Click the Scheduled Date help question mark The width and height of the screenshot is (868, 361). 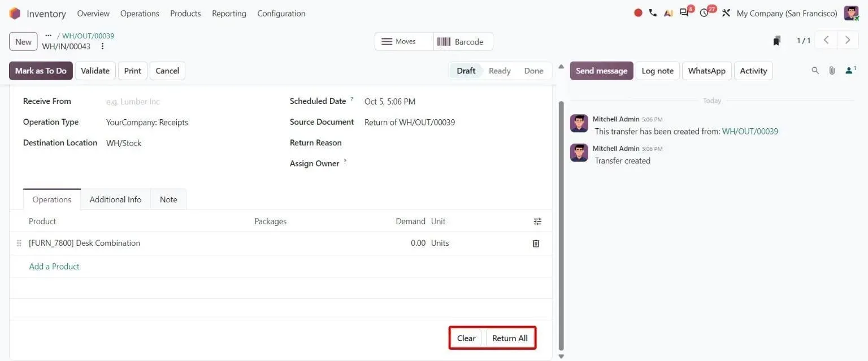[x=352, y=99]
